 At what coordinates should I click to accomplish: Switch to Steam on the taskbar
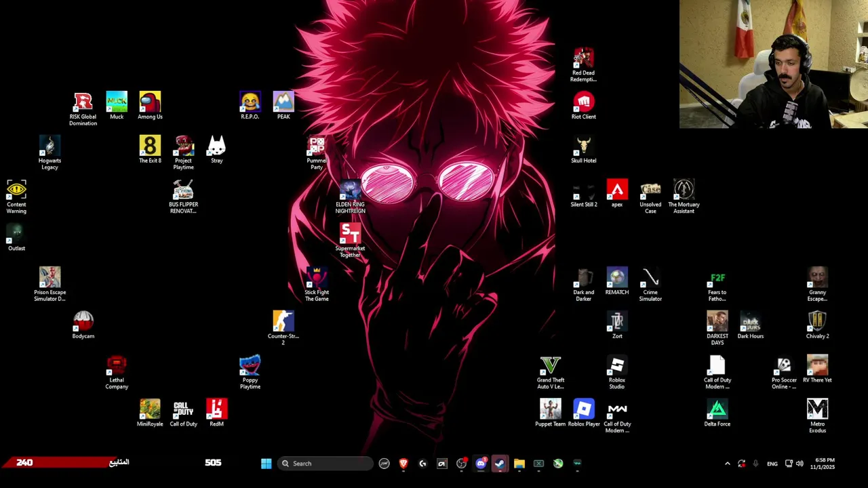tap(500, 464)
